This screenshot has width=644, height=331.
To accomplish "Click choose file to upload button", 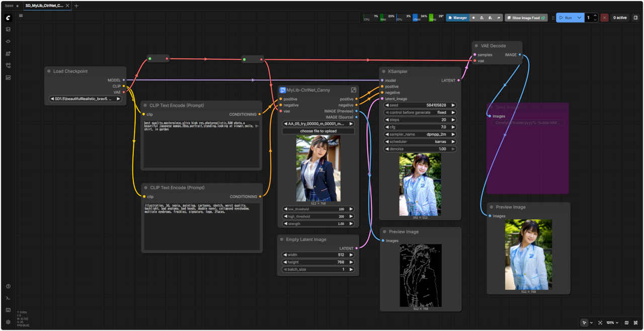I will point(318,131).
